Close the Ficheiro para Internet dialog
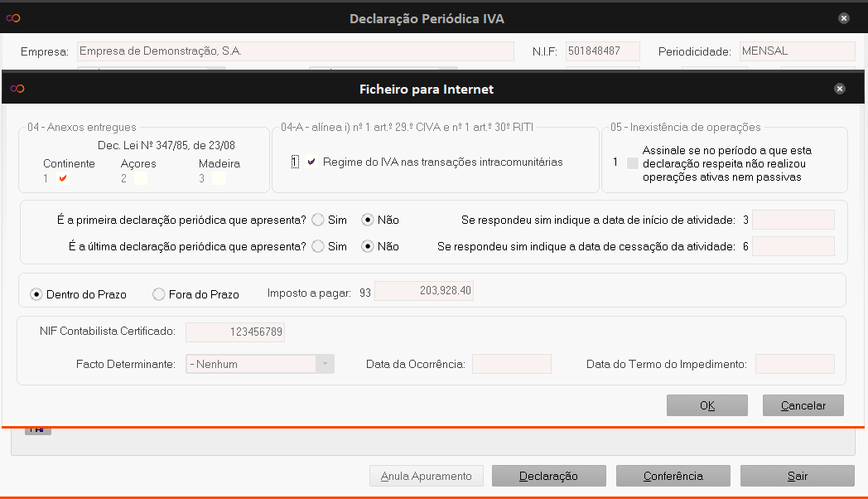This screenshot has height=499, width=868. click(x=839, y=89)
